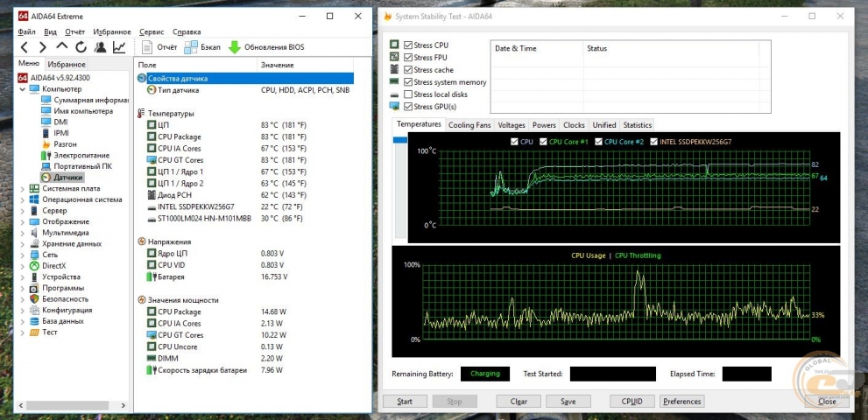The width and height of the screenshot is (868, 420).
Task: Expand the Сеть node
Action: coord(23,255)
